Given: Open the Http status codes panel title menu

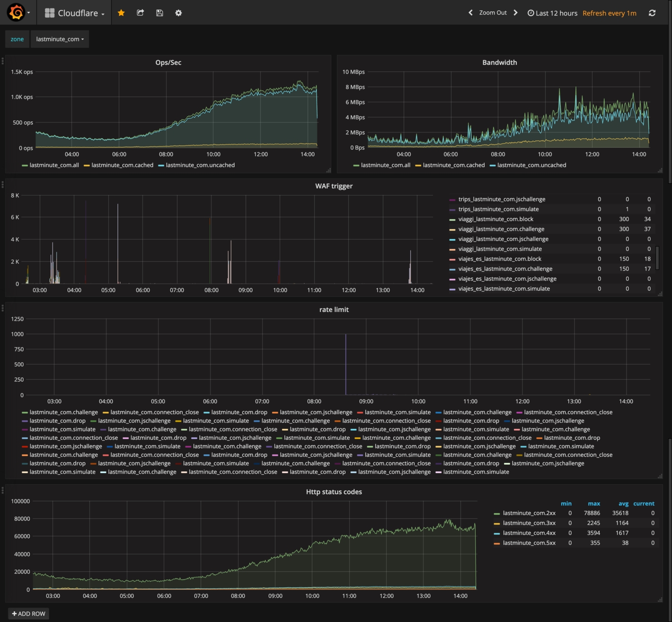Looking at the screenshot, I should coord(334,492).
